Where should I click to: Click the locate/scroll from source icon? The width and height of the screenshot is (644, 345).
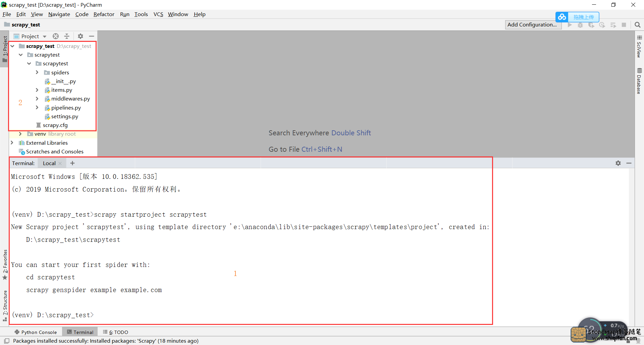[56, 36]
